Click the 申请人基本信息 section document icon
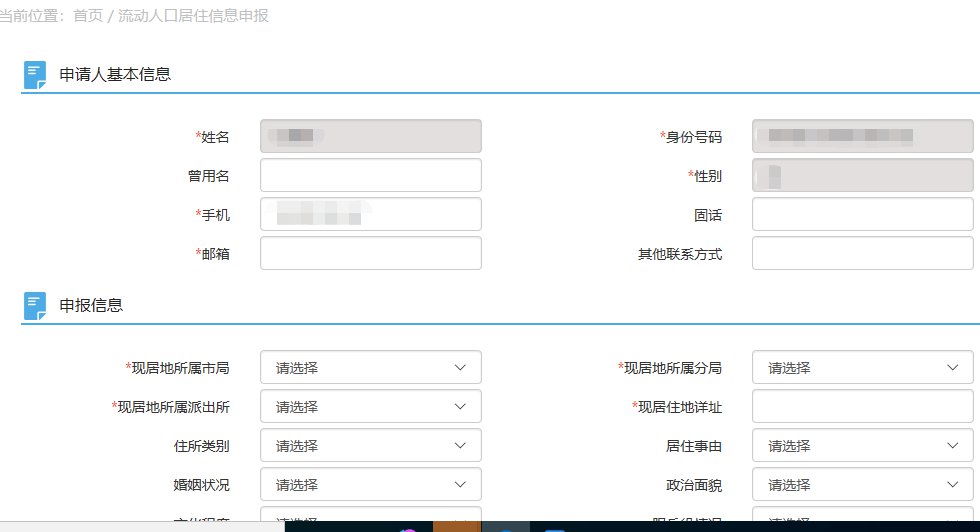The image size is (980, 532). click(x=35, y=75)
